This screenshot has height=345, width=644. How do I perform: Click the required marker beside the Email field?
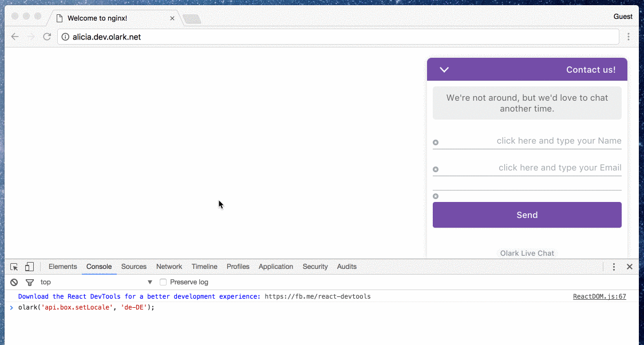[x=436, y=169]
